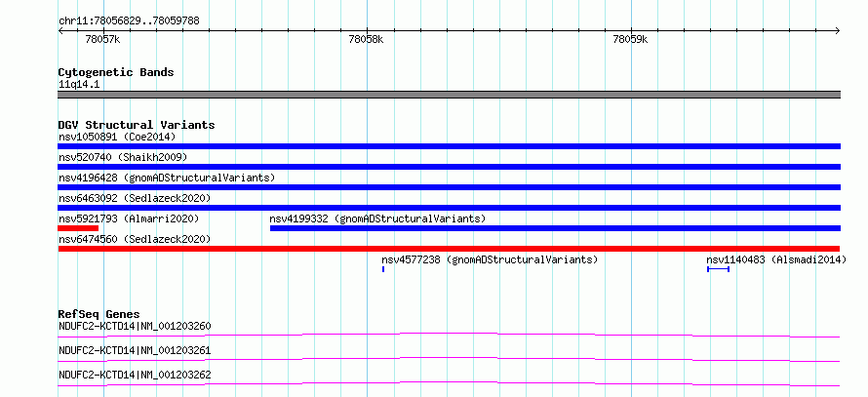Click the left arrowhead of the ruler

(x=60, y=31)
